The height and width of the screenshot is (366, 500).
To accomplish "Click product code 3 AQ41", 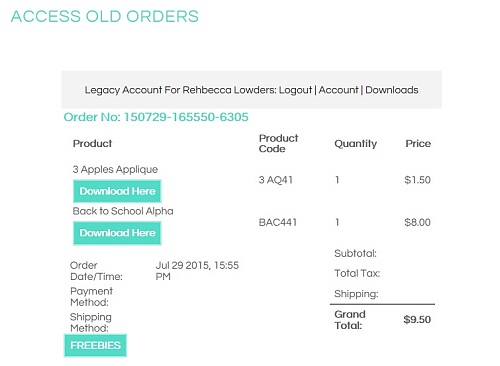I will pyautogui.click(x=276, y=180).
